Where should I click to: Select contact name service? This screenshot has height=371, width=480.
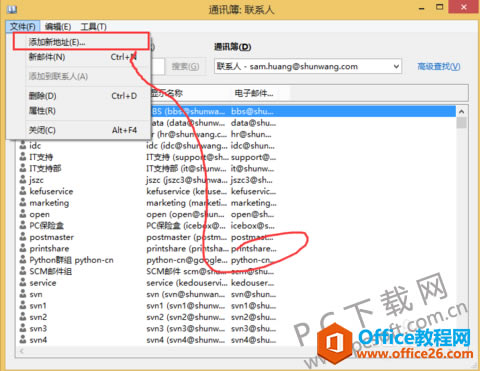43,283
